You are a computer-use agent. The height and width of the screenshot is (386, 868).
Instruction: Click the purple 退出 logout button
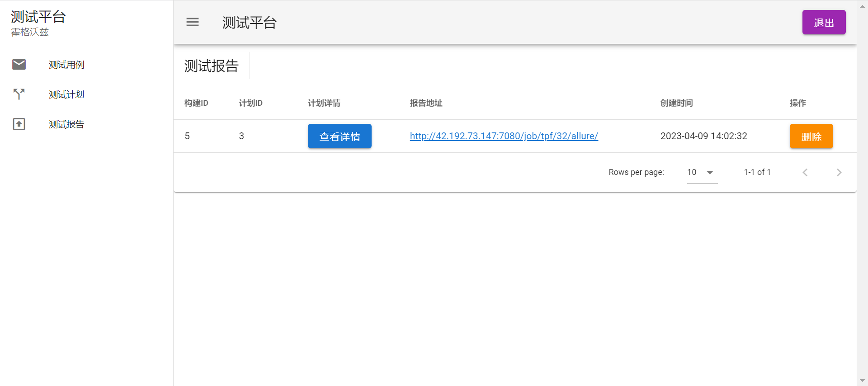coord(824,22)
